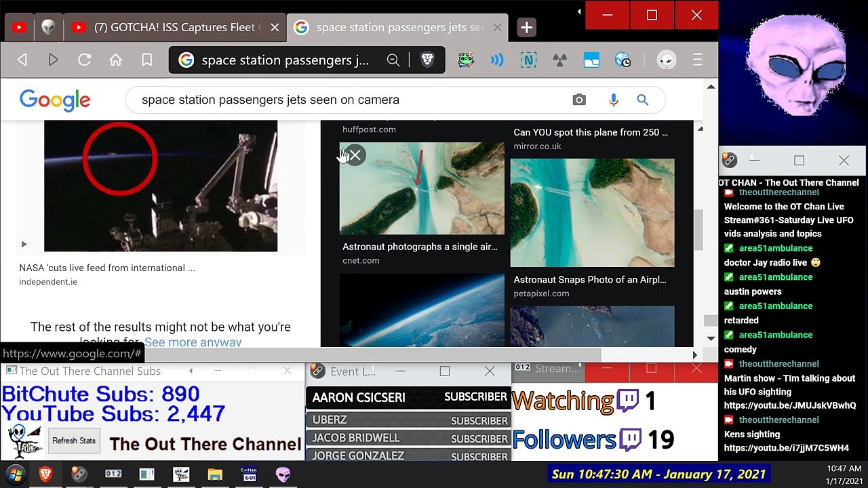The height and width of the screenshot is (488, 868).
Task: Maximize the Event List window
Action: tap(445, 371)
